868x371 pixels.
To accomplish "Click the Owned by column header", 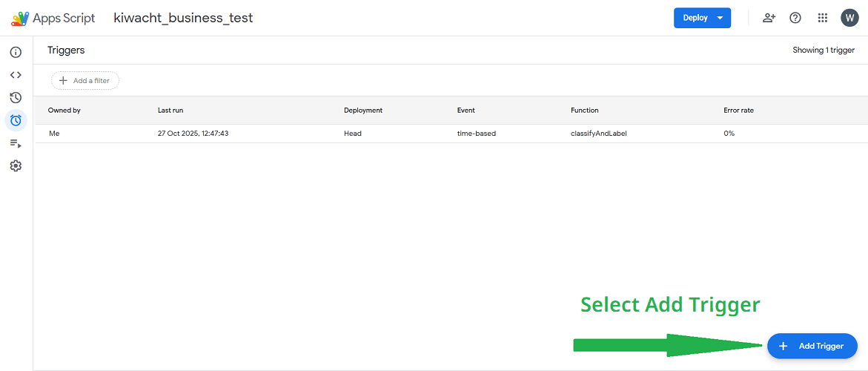I will coord(64,111).
